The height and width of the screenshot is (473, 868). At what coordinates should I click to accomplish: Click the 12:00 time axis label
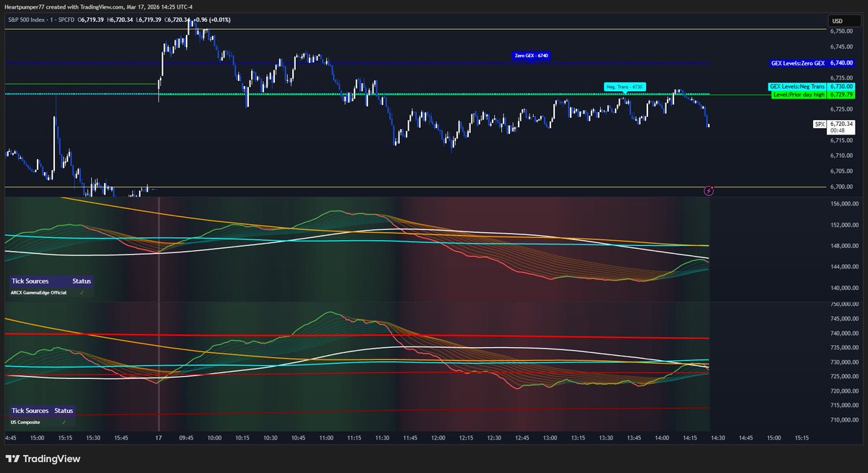click(438, 438)
